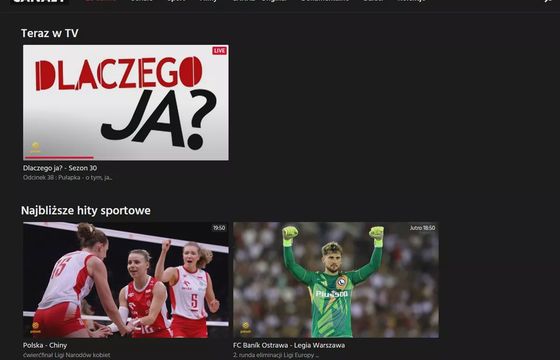Click Polsat logo on goalkeeper thumbnail
Screen dimensions: 560x360
(x=246, y=328)
